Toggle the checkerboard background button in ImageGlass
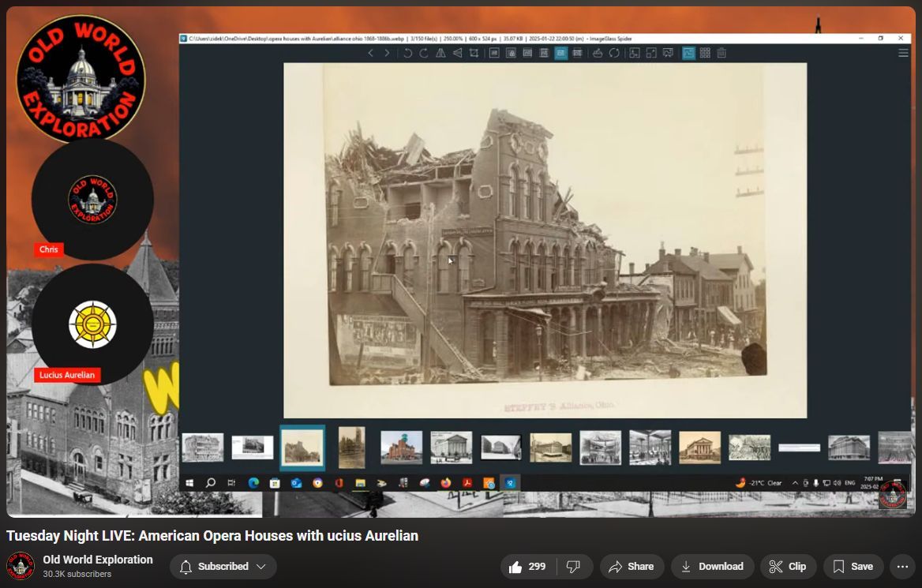This screenshot has width=922, height=588. 705,53
